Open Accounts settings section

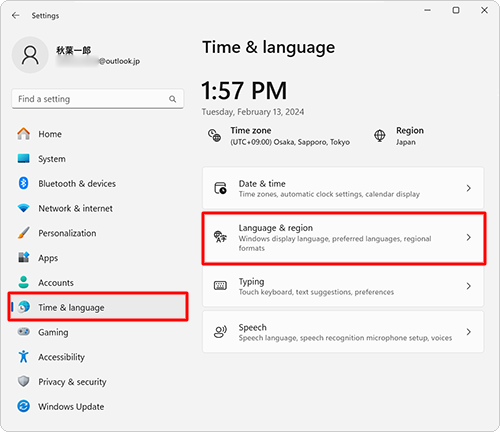pyautogui.click(x=97, y=282)
